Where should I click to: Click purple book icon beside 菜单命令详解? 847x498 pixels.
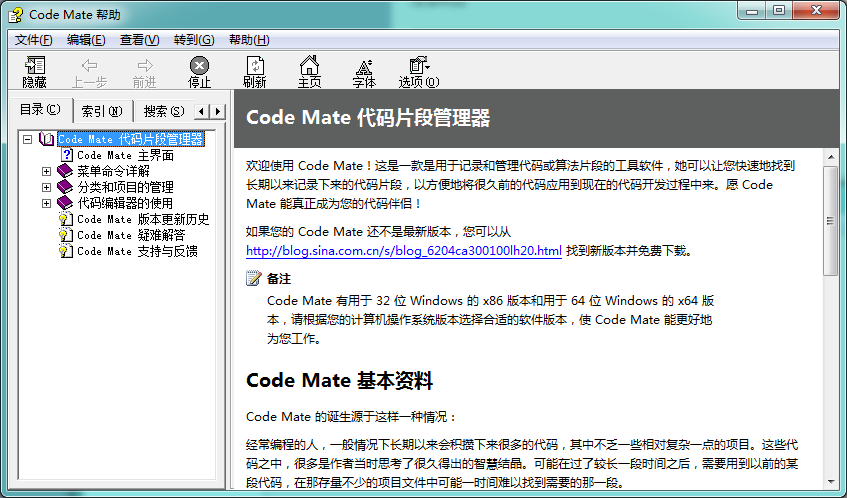(x=65, y=171)
